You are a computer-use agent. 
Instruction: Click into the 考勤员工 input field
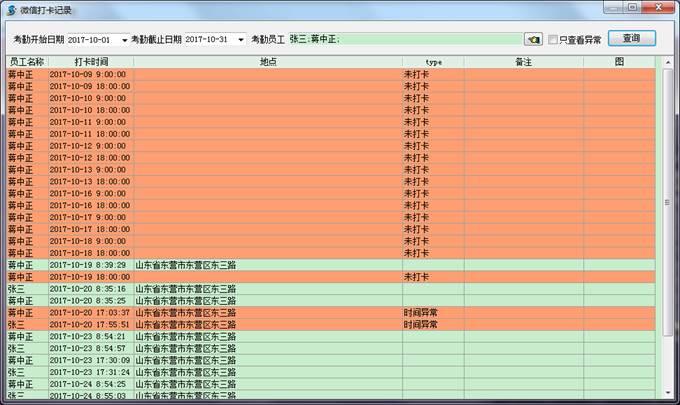click(x=400, y=40)
